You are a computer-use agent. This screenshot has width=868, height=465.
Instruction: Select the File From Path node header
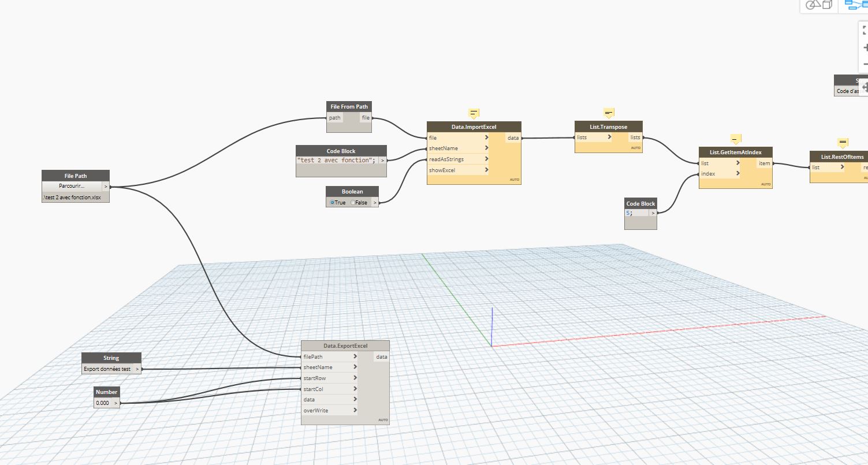point(349,106)
